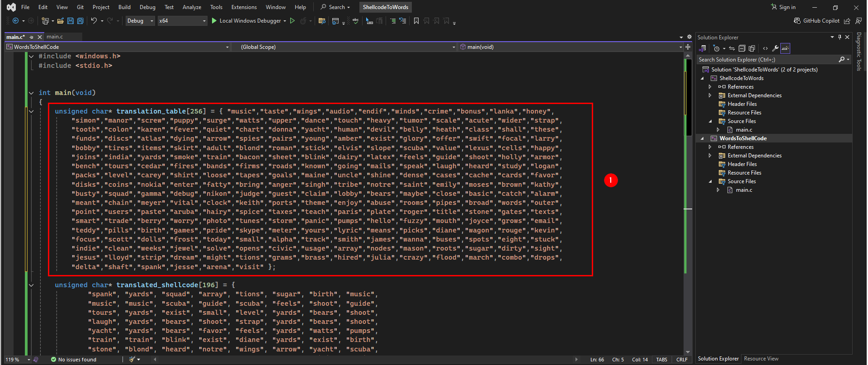The height and width of the screenshot is (365, 868).
Task: Navigate backward using the toolbar back arrow
Action: pyautogui.click(x=15, y=21)
